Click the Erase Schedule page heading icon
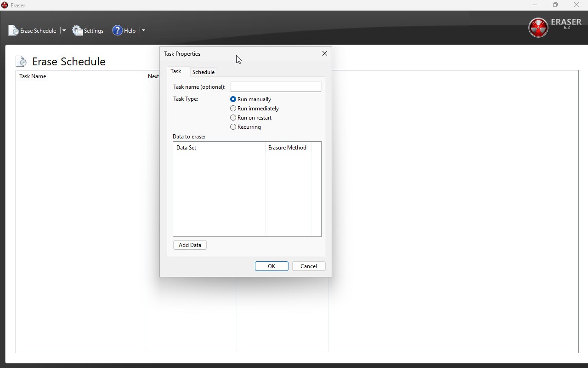Image resolution: width=588 pixels, height=368 pixels. tap(21, 61)
